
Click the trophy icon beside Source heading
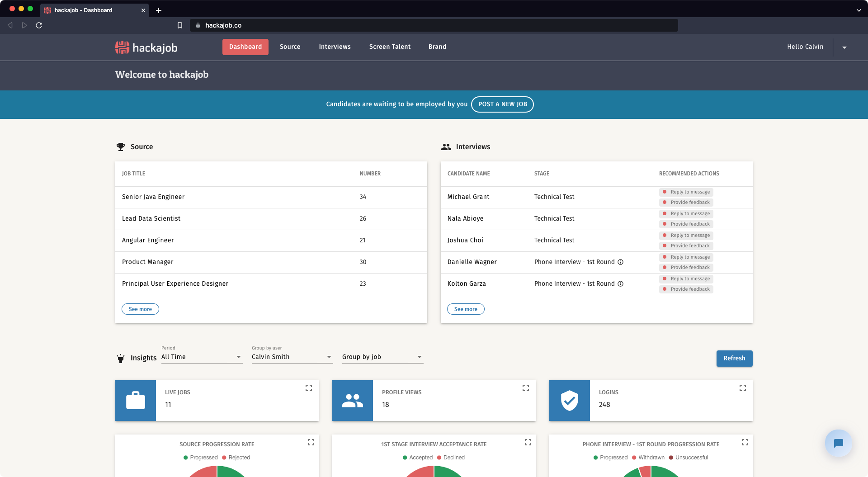pos(120,146)
